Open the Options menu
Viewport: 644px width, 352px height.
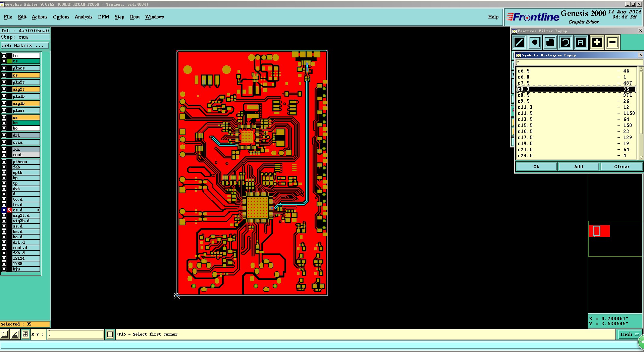pyautogui.click(x=61, y=17)
